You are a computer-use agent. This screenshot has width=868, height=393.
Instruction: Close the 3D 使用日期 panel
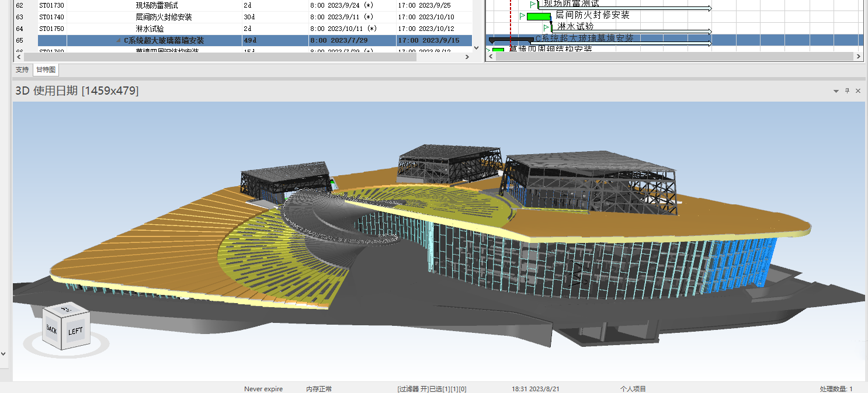tap(858, 91)
